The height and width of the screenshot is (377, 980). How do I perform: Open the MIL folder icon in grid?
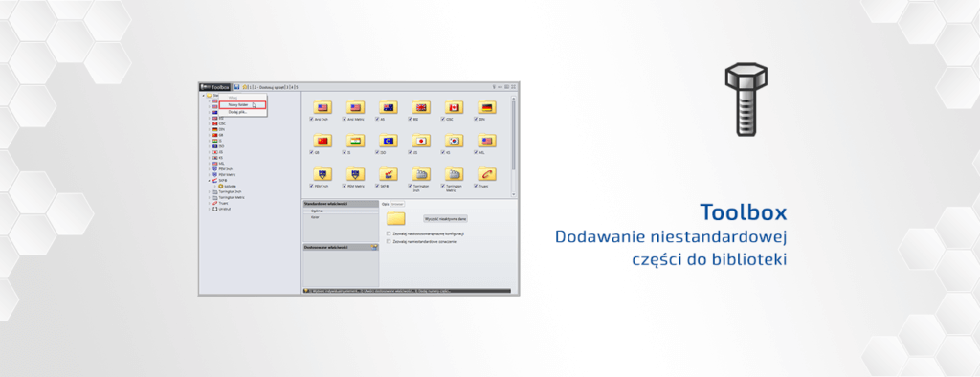(x=487, y=141)
